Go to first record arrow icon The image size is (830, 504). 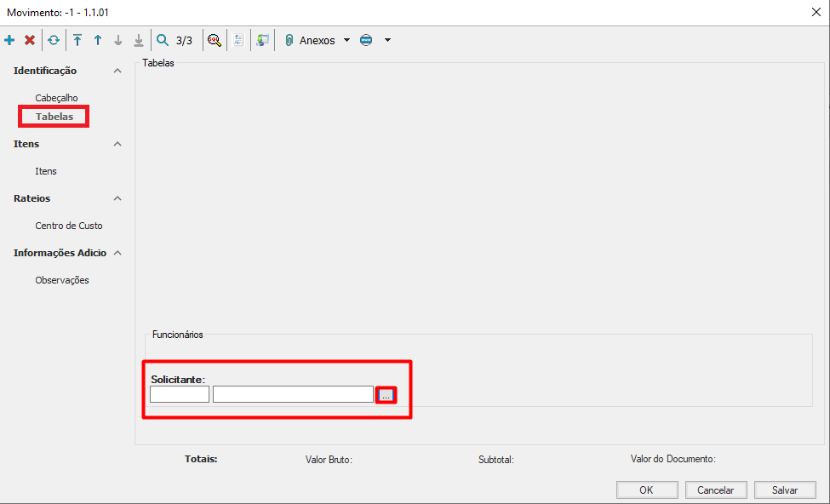(x=77, y=40)
